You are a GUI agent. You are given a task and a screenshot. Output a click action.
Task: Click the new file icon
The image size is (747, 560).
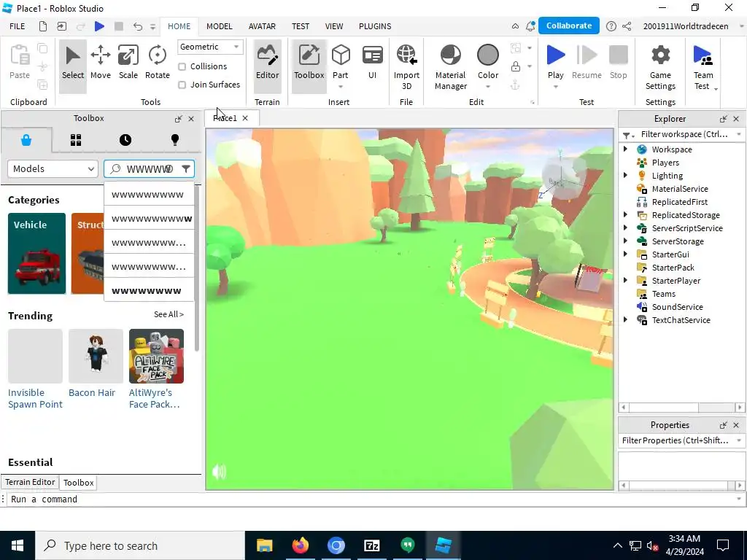click(43, 26)
